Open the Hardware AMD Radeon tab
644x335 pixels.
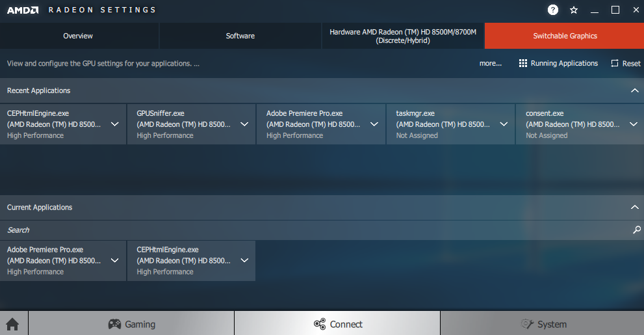click(403, 36)
